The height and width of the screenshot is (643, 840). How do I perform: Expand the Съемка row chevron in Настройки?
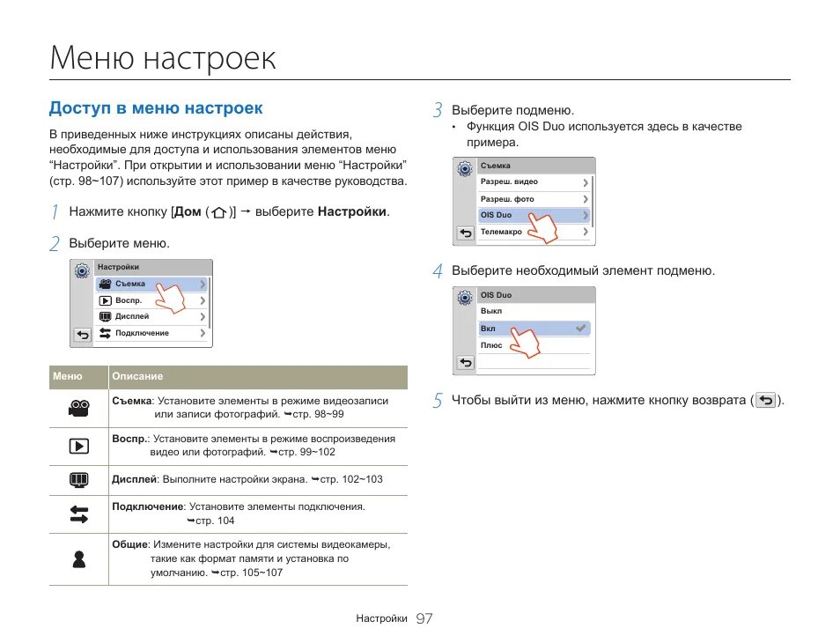(x=203, y=284)
